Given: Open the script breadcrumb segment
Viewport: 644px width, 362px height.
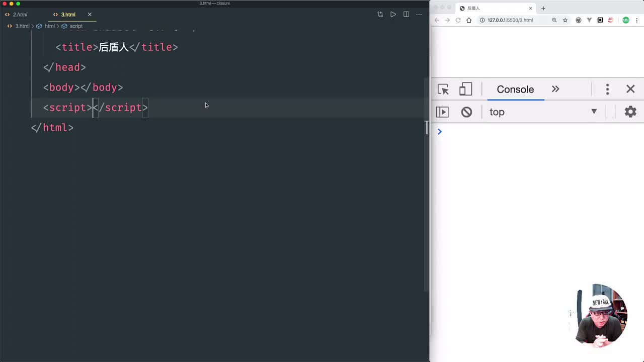Looking at the screenshot, I should click(72, 26).
